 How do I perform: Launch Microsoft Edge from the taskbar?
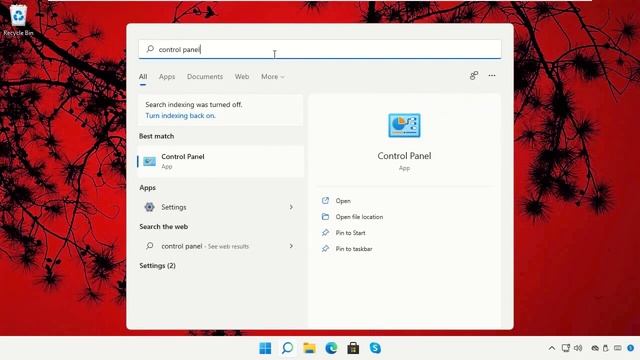(331, 348)
